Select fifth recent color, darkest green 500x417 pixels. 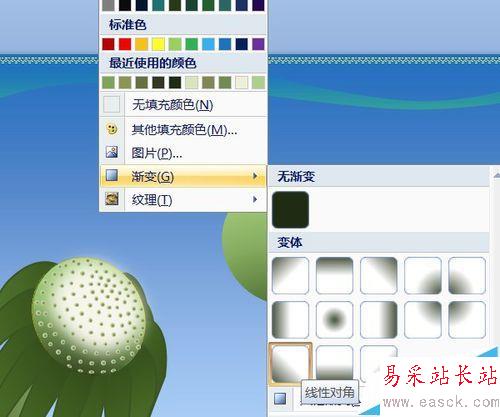point(175,82)
